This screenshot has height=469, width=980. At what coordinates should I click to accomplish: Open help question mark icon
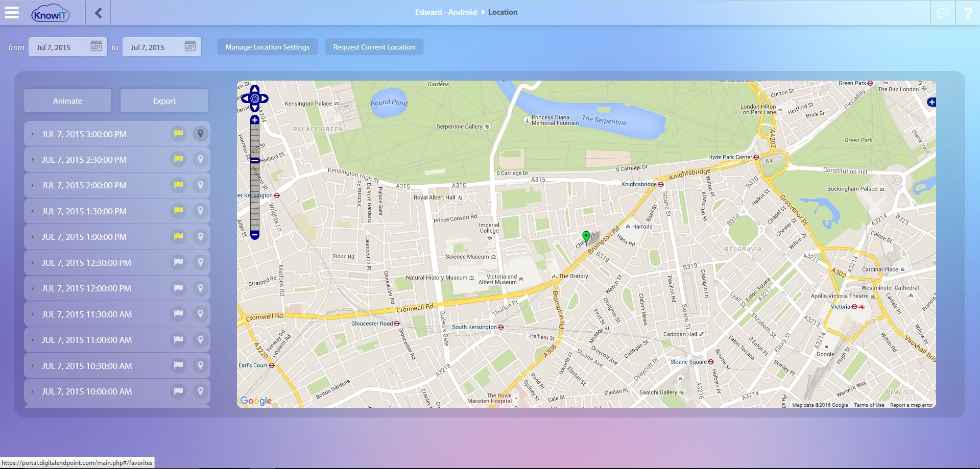(x=968, y=13)
